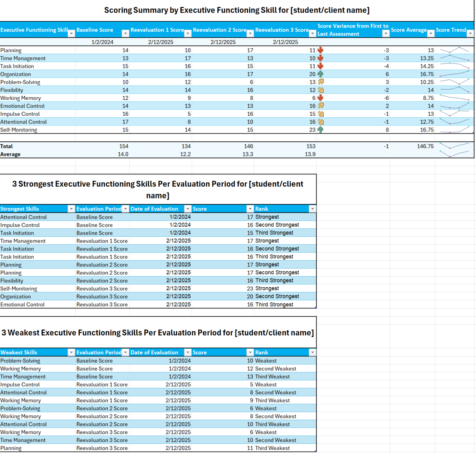This screenshot has width=476, height=453.
Task: Open Date of Evaluation filter in Strongest Skills table
Action: pyautogui.click(x=188, y=209)
